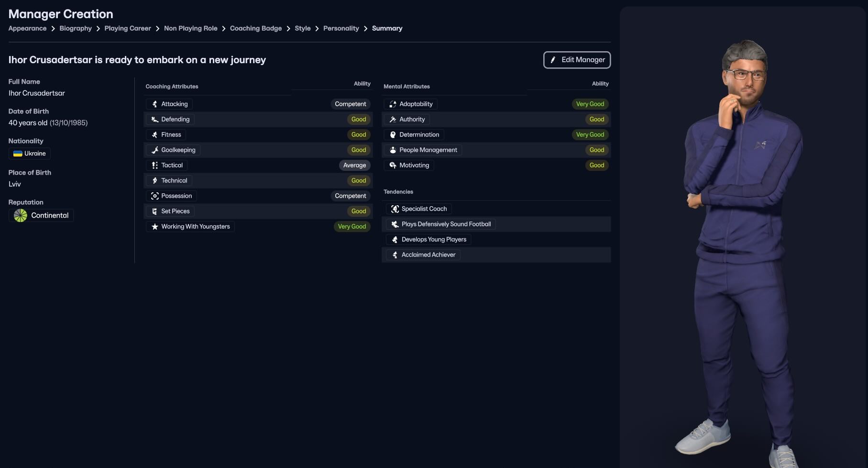The image size is (868, 468).
Task: Click the Ukraine flag icon
Action: tap(18, 154)
